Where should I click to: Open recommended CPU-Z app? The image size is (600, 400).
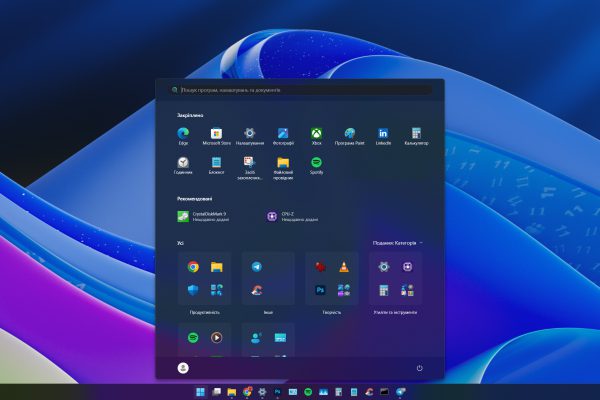290,215
